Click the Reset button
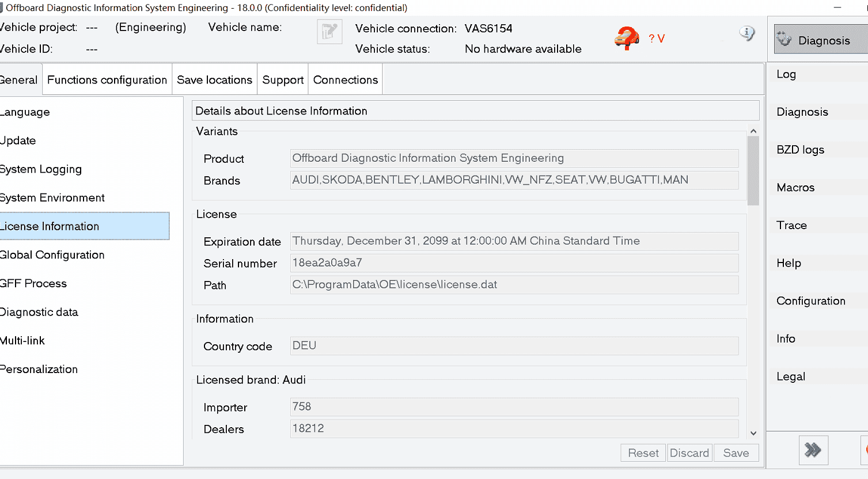 (x=643, y=453)
